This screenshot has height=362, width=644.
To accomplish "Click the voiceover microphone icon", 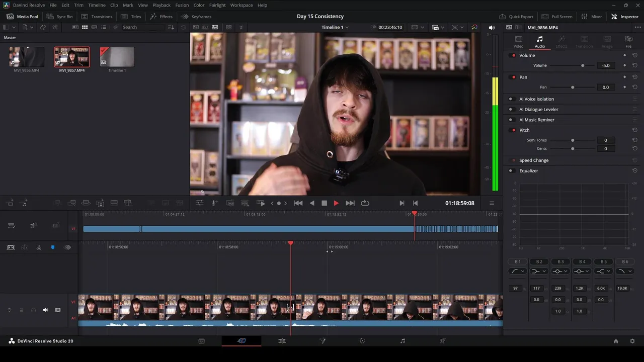I will pos(214,203).
